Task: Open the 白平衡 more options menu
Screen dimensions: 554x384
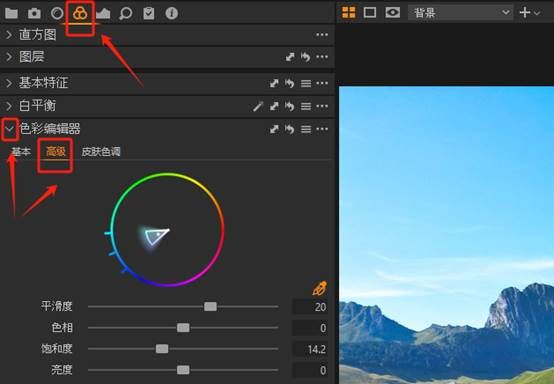Action: (x=322, y=106)
